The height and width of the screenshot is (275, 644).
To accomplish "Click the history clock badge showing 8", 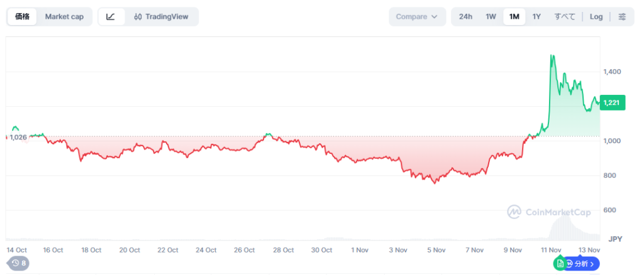I will click(19, 264).
